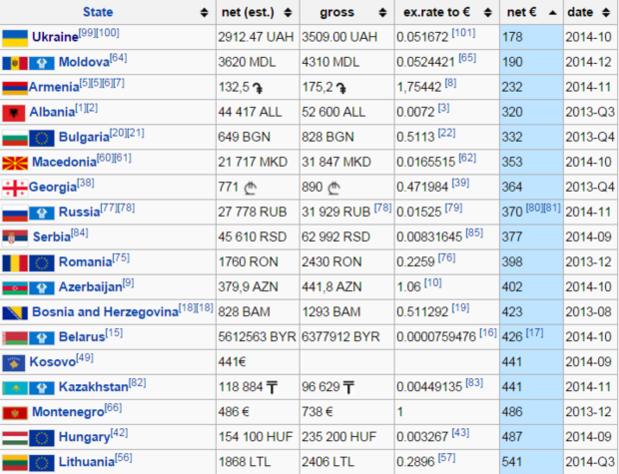
Task: Click Georgian lari symbol in gross column
Action: pos(334,188)
